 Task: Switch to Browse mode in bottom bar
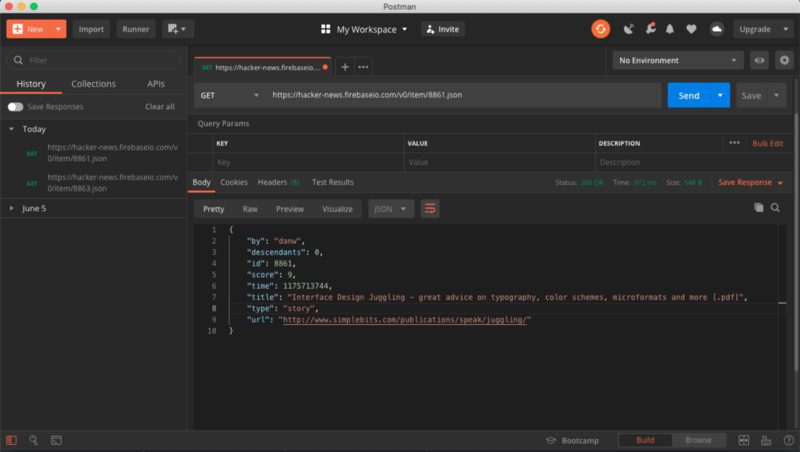pos(698,440)
